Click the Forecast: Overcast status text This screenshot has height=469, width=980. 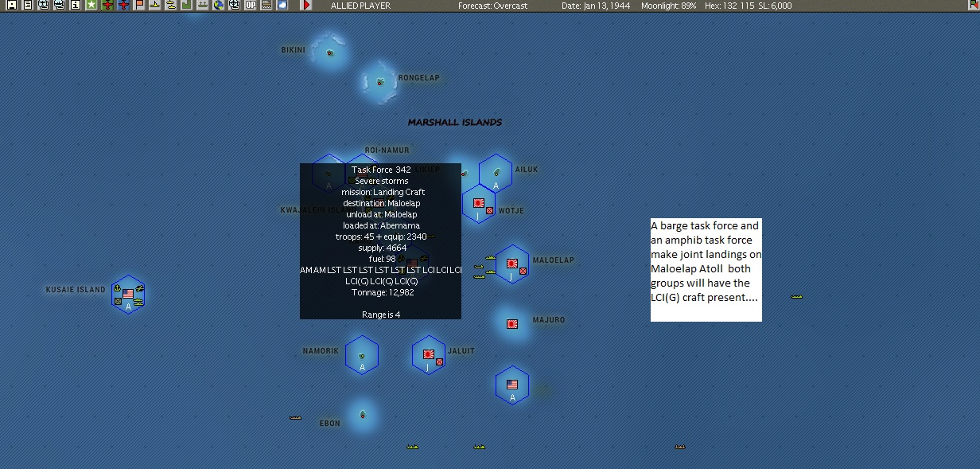pyautogui.click(x=492, y=6)
